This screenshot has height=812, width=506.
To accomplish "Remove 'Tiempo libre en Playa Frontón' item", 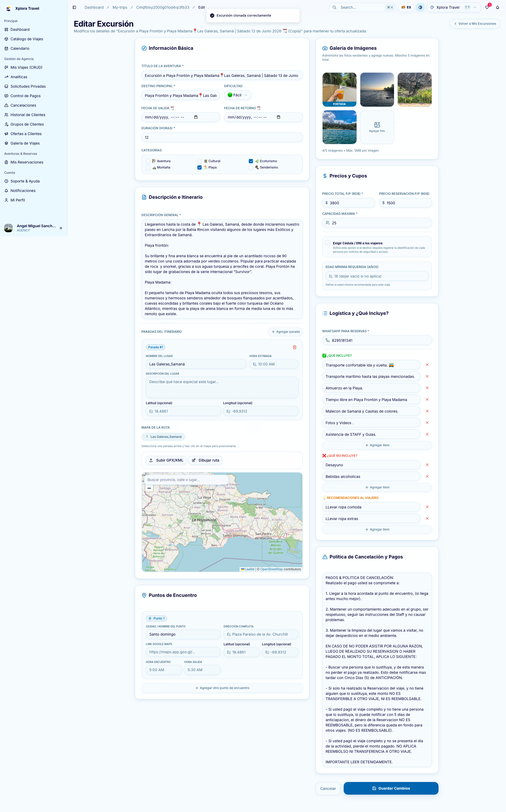I will [427, 399].
